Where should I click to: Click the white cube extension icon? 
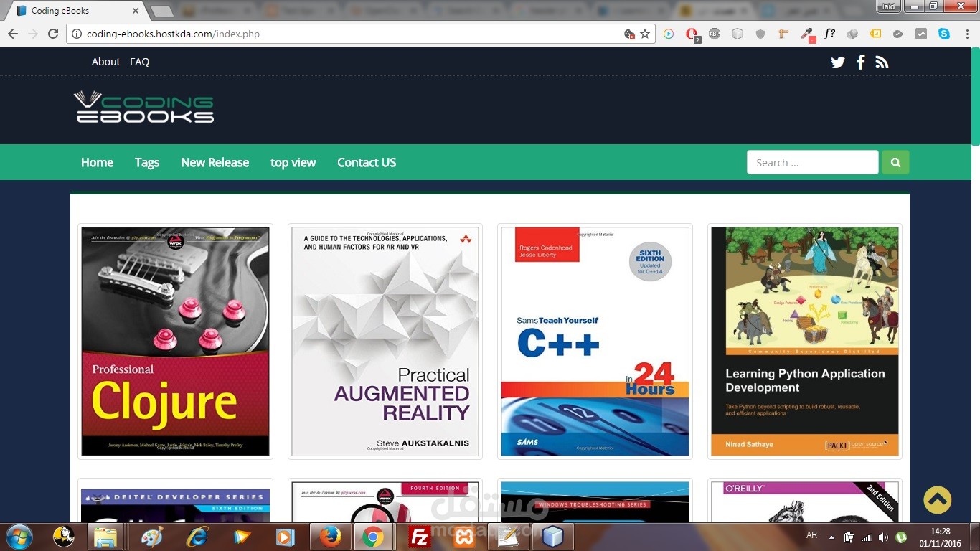(x=738, y=34)
